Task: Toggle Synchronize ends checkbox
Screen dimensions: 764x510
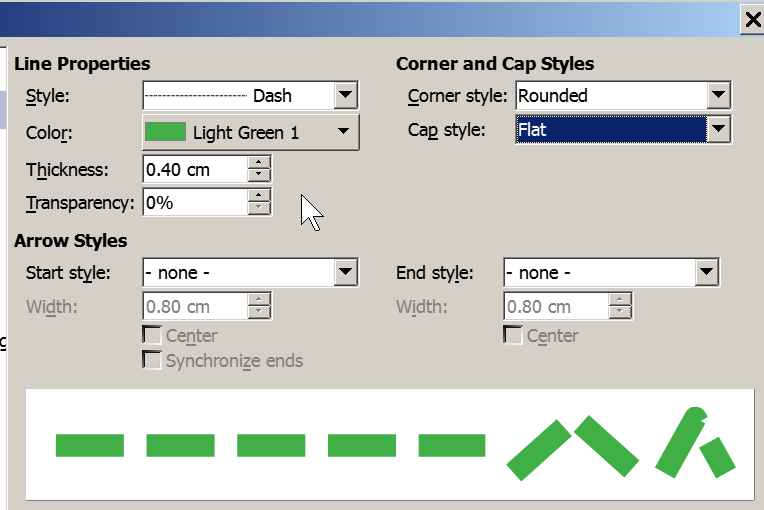Action: tap(152, 360)
